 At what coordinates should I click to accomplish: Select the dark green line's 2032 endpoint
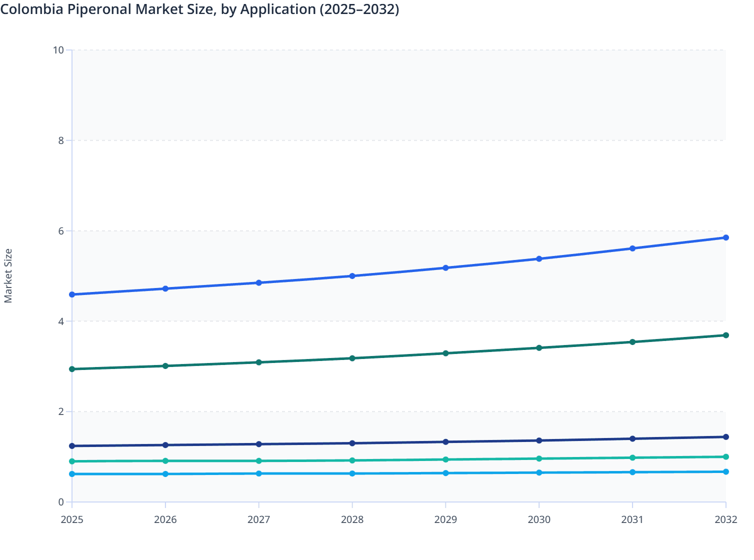click(725, 335)
